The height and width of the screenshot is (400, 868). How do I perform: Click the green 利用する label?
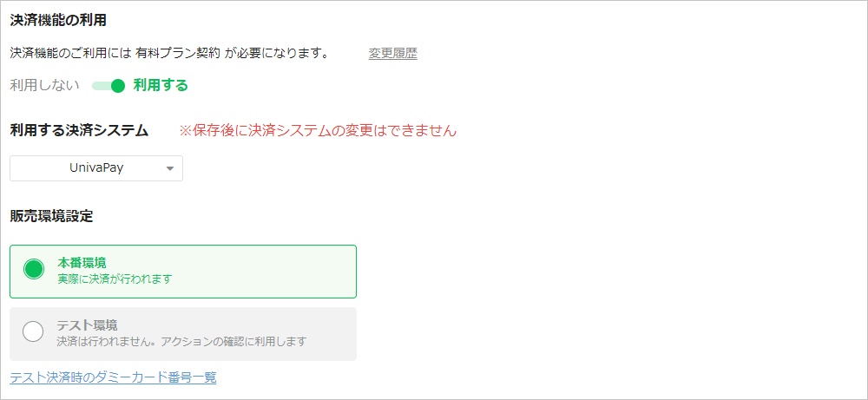[x=161, y=86]
